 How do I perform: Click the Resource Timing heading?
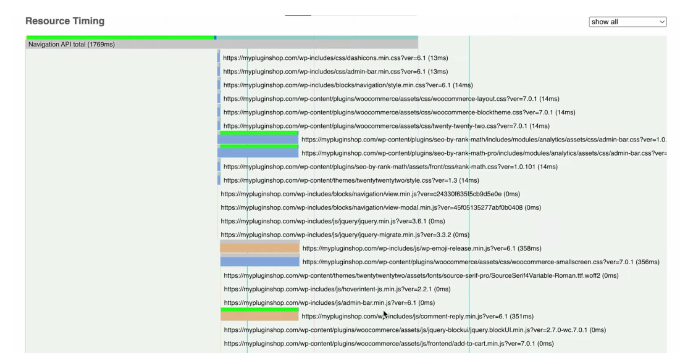tap(65, 21)
